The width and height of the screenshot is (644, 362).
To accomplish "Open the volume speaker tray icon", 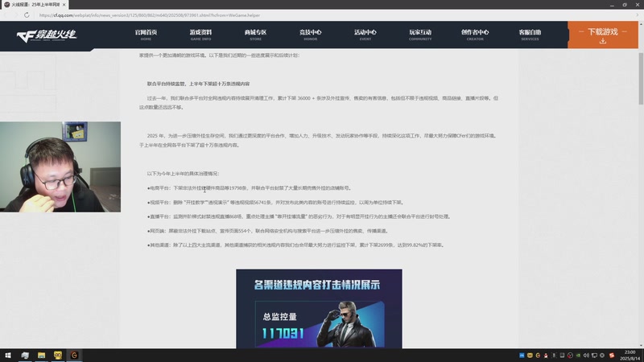I will (x=586, y=356).
